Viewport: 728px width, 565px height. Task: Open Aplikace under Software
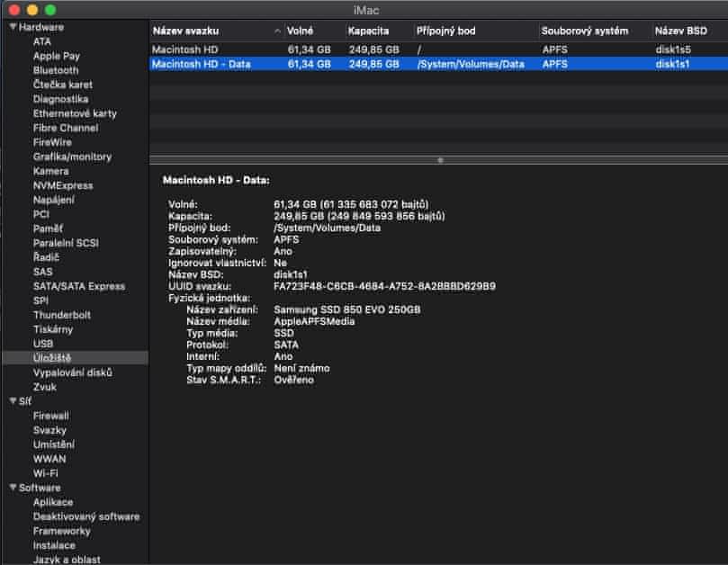(x=53, y=502)
